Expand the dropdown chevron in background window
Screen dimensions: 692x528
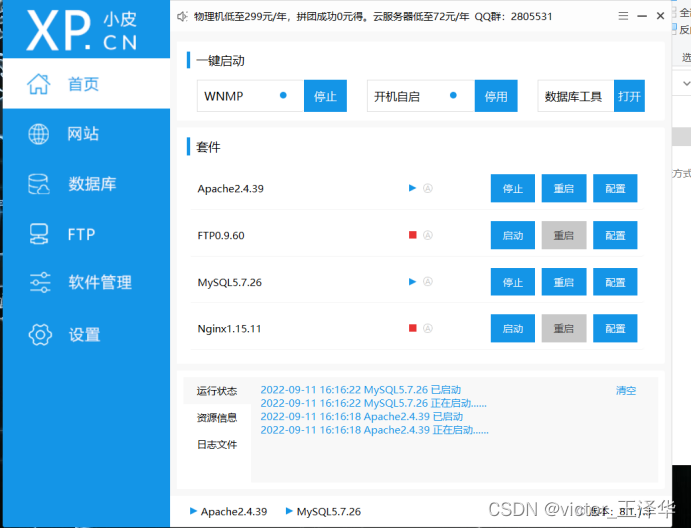(x=686, y=83)
